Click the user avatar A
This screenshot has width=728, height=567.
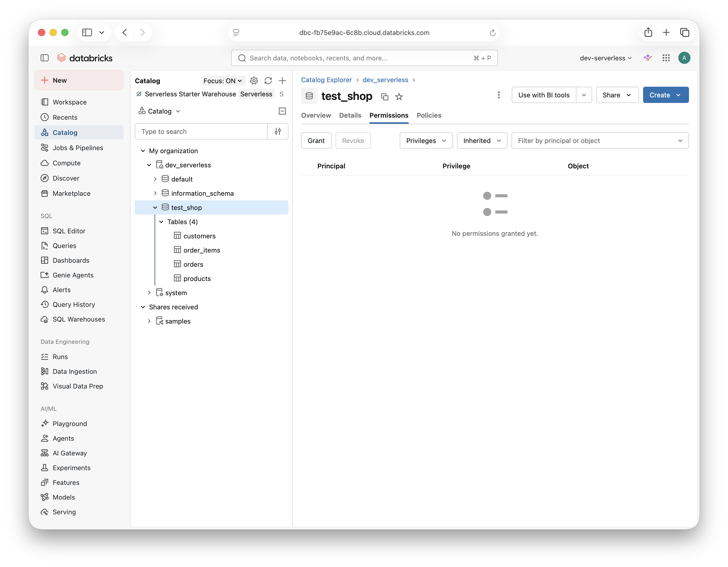click(x=684, y=58)
